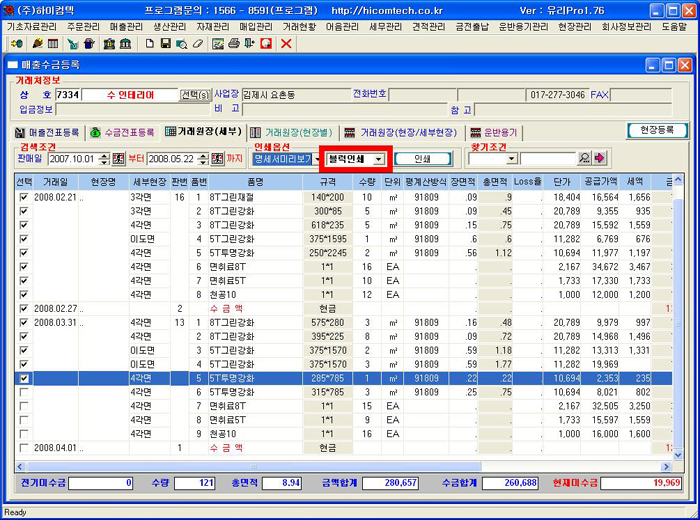
Task: Click the pen writing toolbar icon
Action: click(38, 44)
